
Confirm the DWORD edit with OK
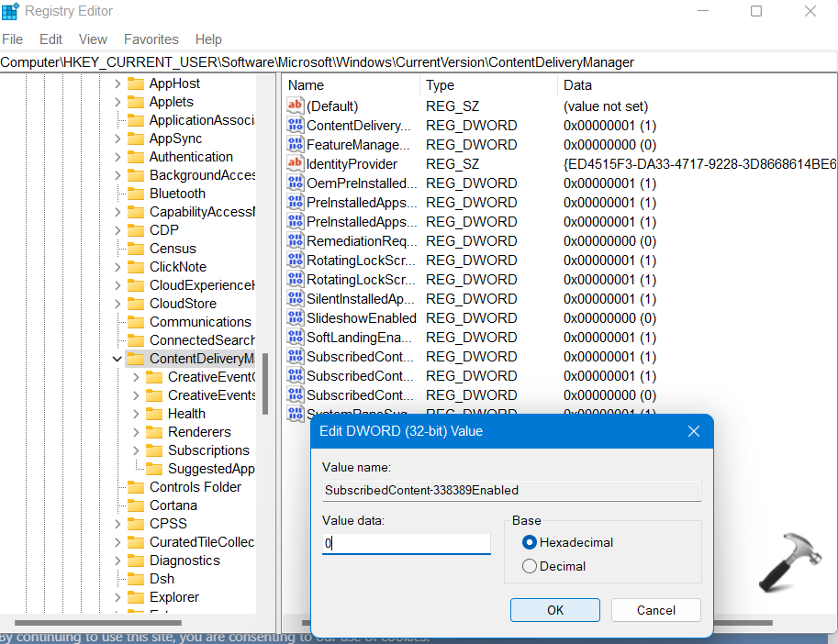click(x=554, y=610)
